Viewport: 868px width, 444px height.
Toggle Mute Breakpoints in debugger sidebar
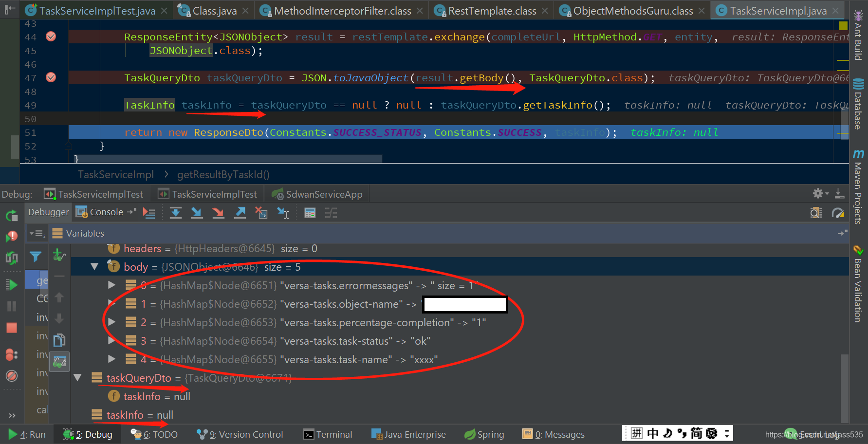coord(12,376)
